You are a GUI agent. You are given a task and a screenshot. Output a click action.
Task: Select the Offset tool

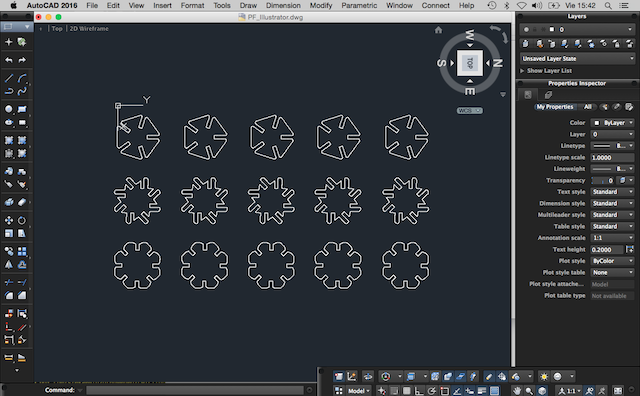coord(22,265)
